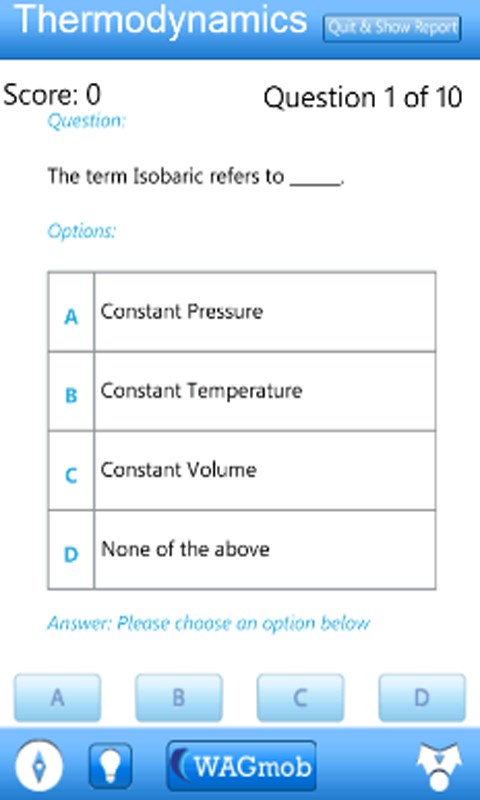
Task: Select the Constant Temperature option text
Action: tap(201, 391)
